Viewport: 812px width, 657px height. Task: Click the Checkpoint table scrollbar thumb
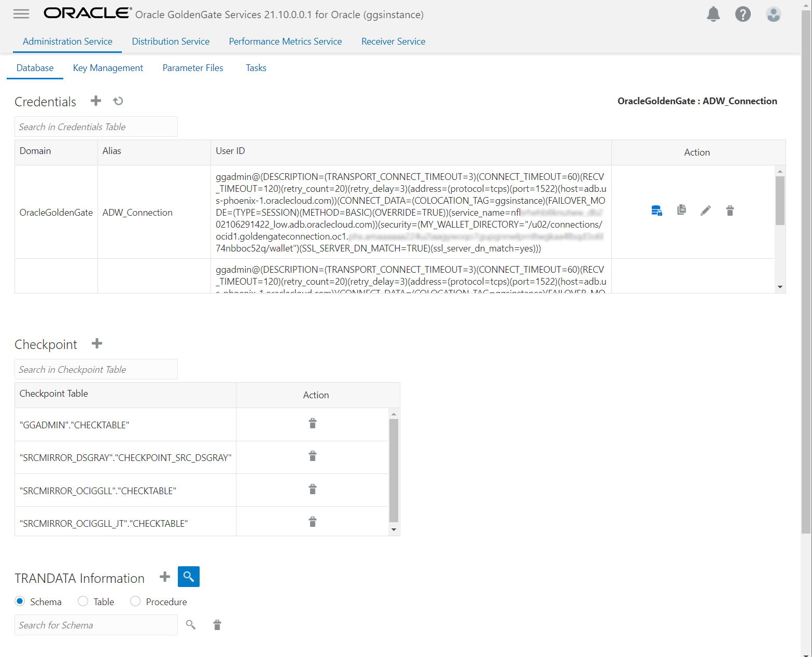pos(394,470)
